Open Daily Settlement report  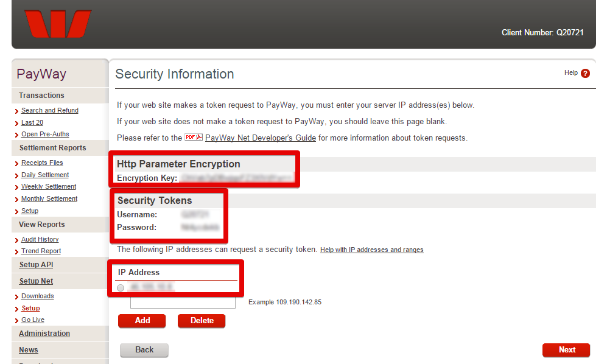[x=45, y=175]
